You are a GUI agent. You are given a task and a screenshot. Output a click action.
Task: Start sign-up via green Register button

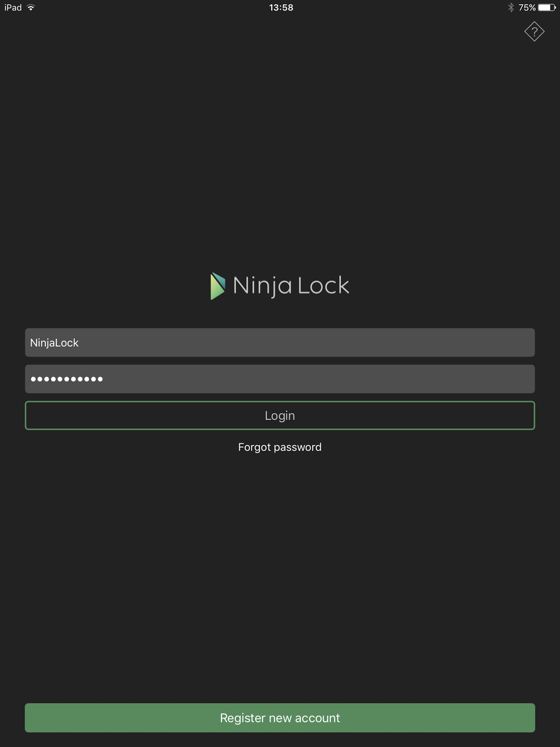pos(280,718)
